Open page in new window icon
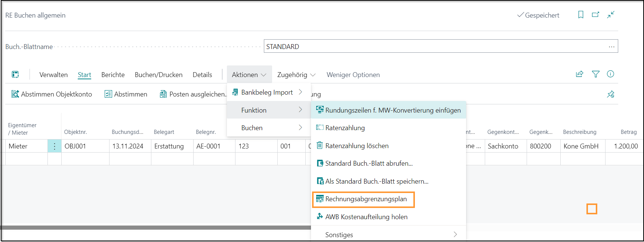 [595, 15]
